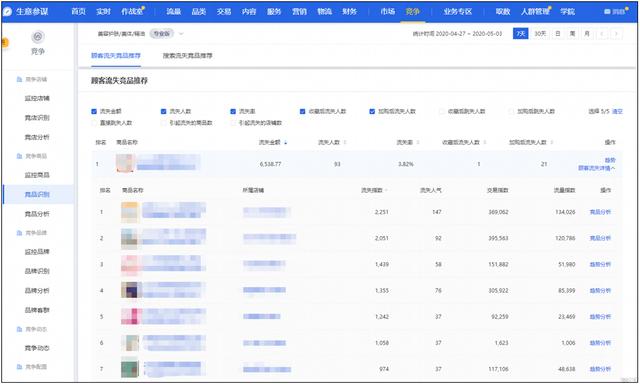Check the 引起流失的商品数 checkbox
Viewport: 640px width, 384px height.
click(x=164, y=123)
